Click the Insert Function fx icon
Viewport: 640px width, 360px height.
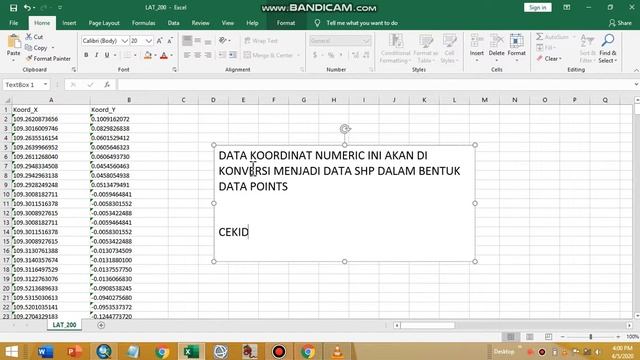pyautogui.click(x=107, y=84)
